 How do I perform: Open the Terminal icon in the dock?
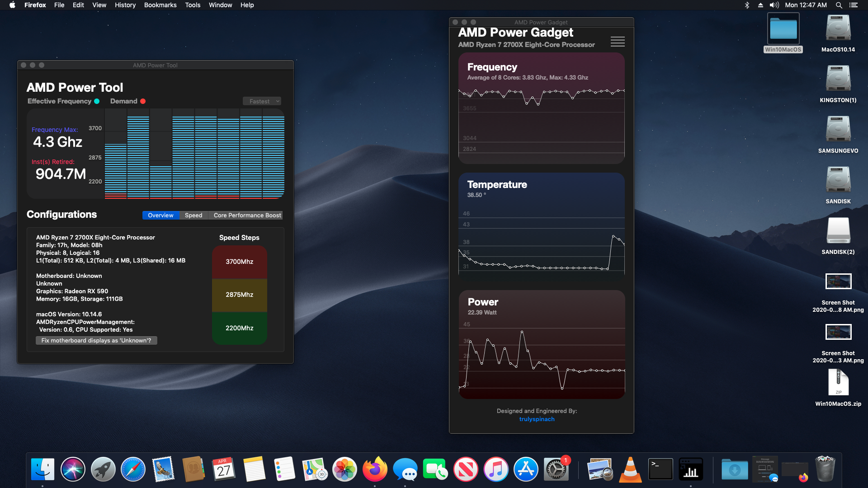[660, 469]
